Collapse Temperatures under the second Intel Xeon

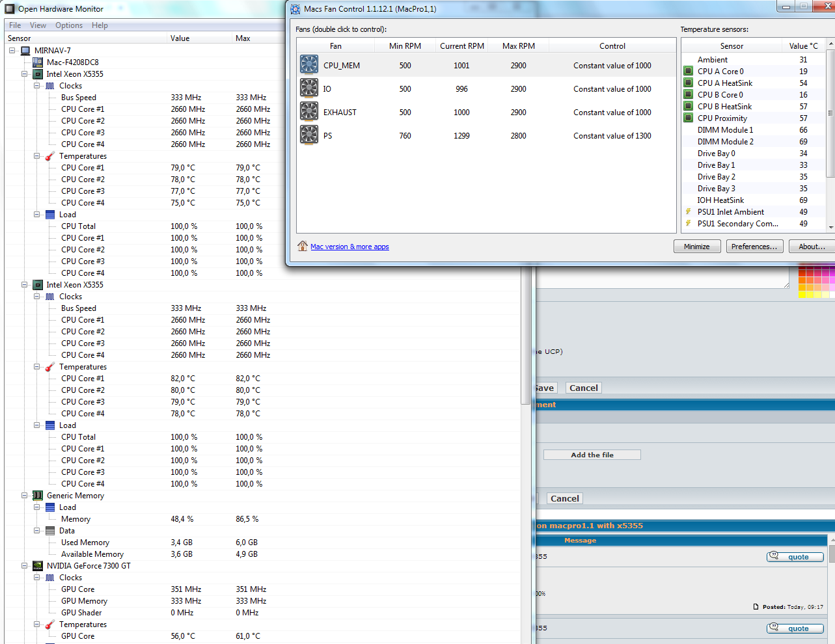click(37, 367)
